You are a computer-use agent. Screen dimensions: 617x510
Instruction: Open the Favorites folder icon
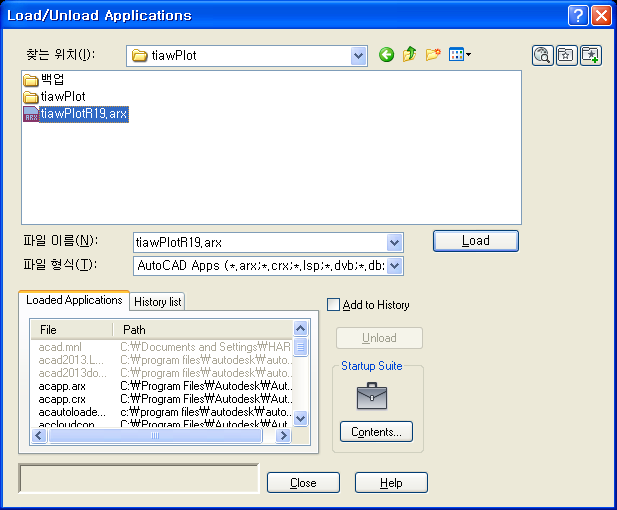click(x=566, y=55)
